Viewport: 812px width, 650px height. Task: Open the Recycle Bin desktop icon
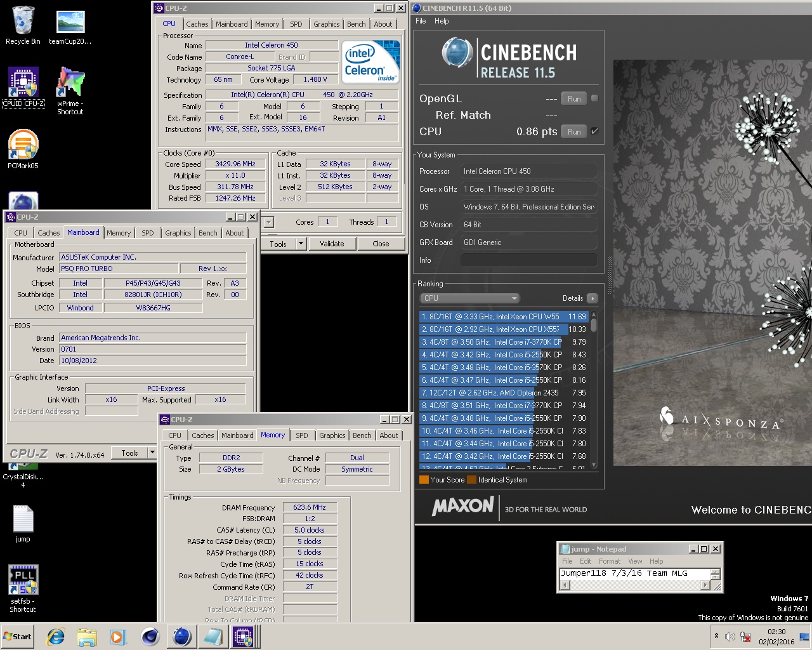pos(23,25)
